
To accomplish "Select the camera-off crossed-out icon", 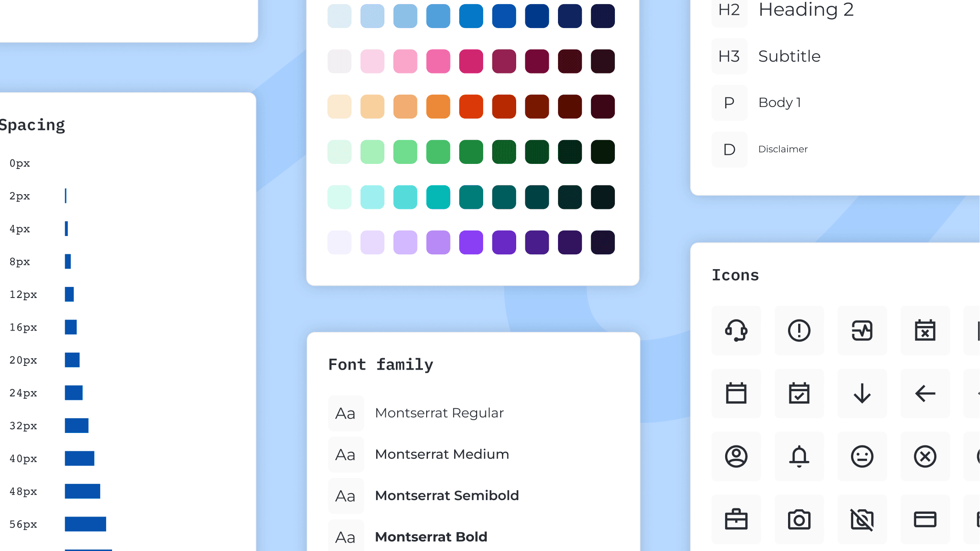I will point(862,519).
